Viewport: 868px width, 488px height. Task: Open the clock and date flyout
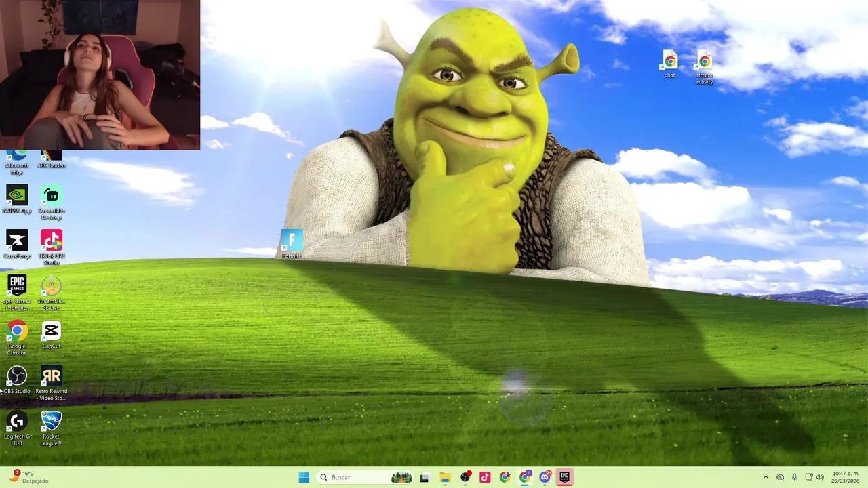coord(846,477)
